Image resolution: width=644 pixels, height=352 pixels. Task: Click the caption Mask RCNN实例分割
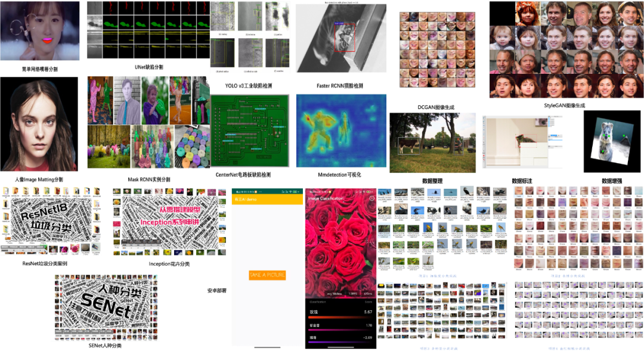pyautogui.click(x=148, y=180)
